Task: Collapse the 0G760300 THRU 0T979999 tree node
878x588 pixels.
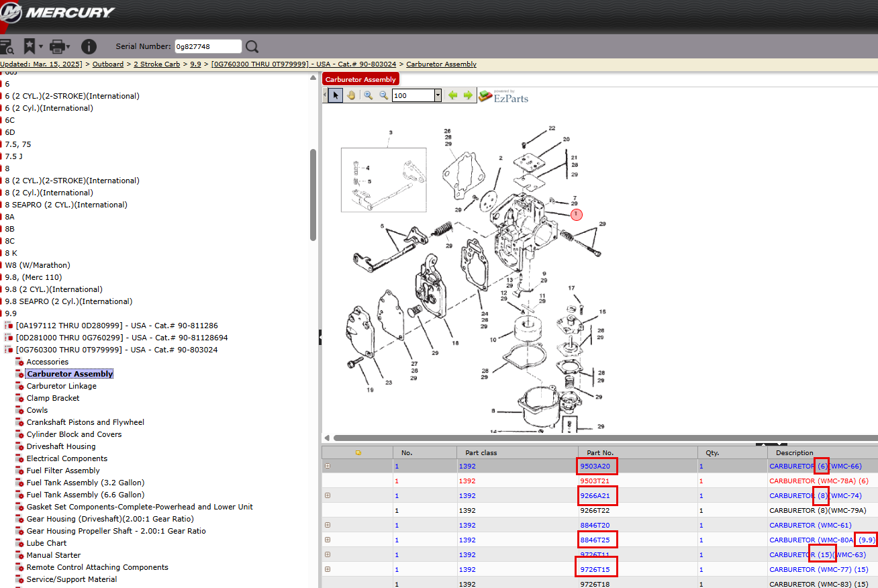Action: pyautogui.click(x=9, y=350)
